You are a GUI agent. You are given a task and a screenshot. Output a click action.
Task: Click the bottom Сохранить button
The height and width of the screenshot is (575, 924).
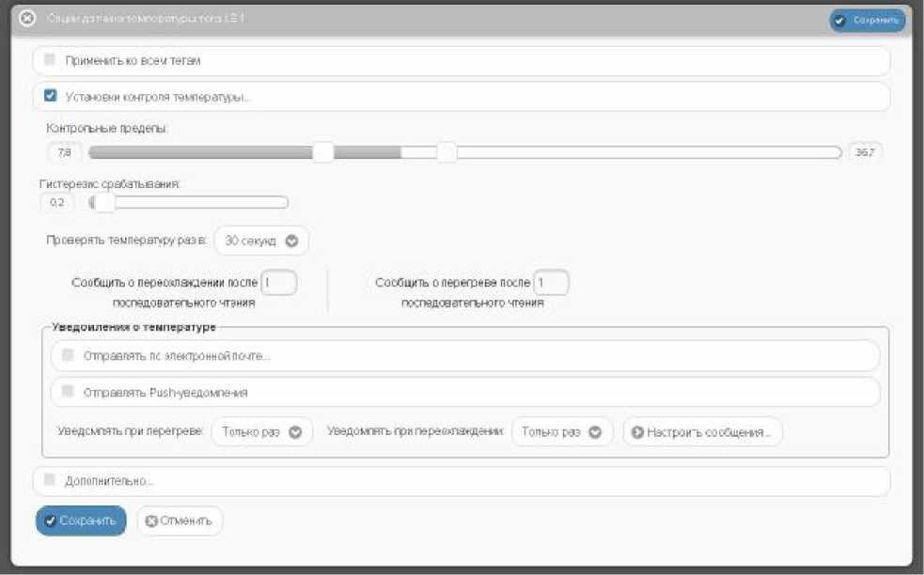(x=81, y=521)
